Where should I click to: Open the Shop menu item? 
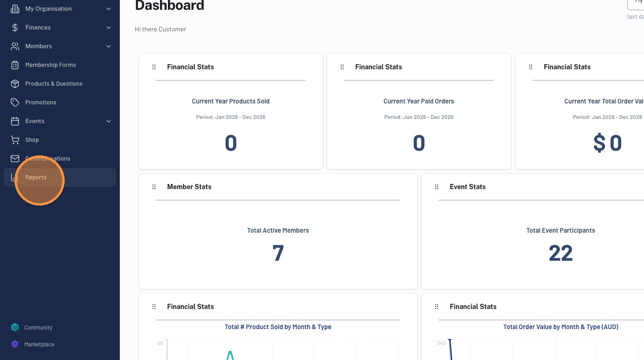60,140
